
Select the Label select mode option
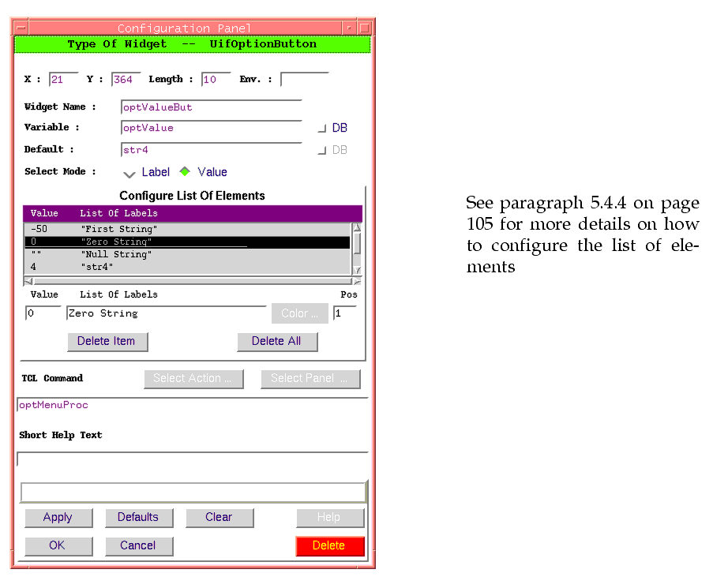tap(130, 173)
